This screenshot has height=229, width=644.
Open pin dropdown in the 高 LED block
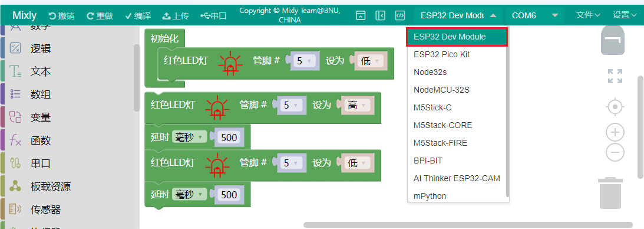point(291,105)
